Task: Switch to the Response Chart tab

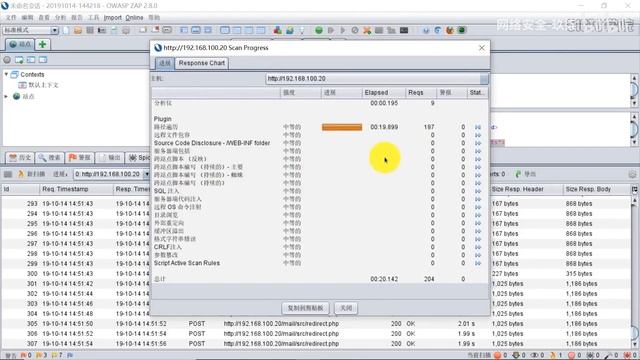Action: point(202,63)
